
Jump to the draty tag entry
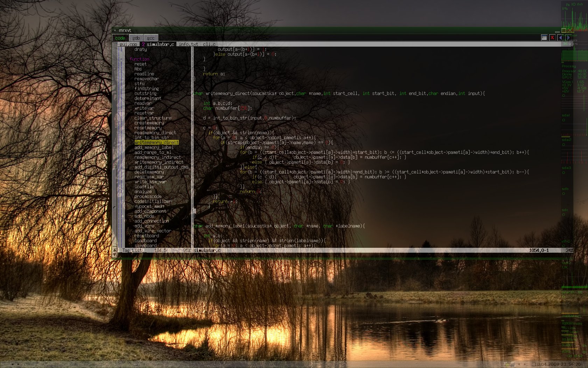(140, 49)
